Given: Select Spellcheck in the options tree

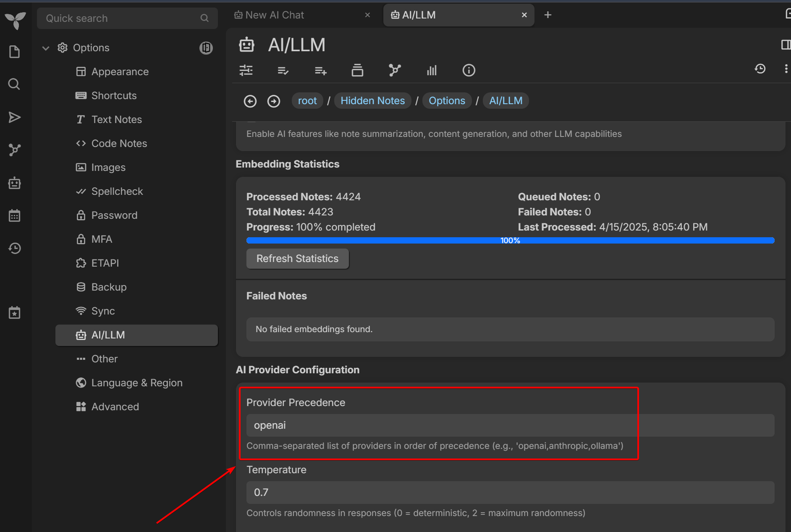Looking at the screenshot, I should pos(117,191).
